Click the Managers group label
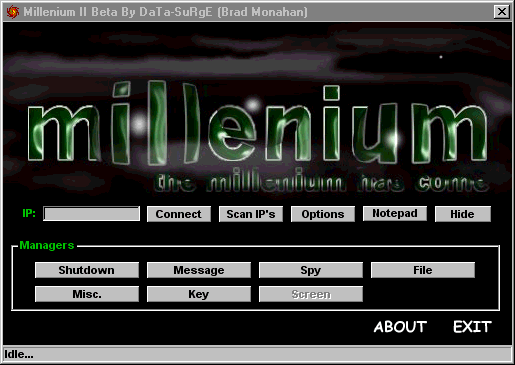This screenshot has height=365, width=515. [x=47, y=245]
